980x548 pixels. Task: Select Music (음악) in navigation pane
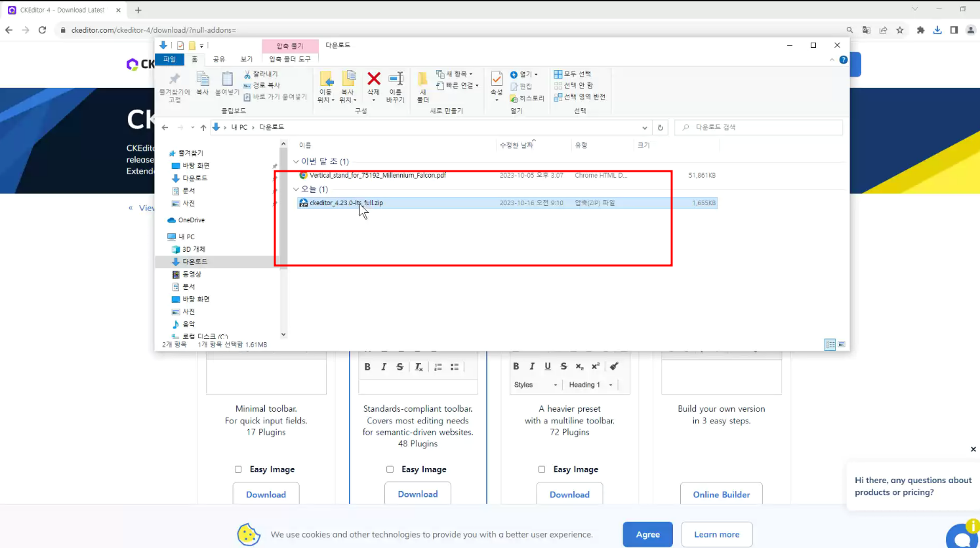(188, 324)
